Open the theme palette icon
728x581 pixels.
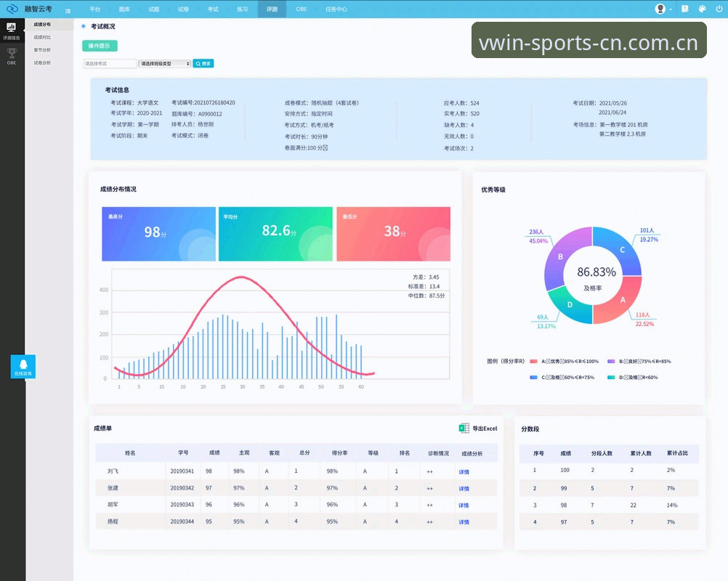click(703, 9)
